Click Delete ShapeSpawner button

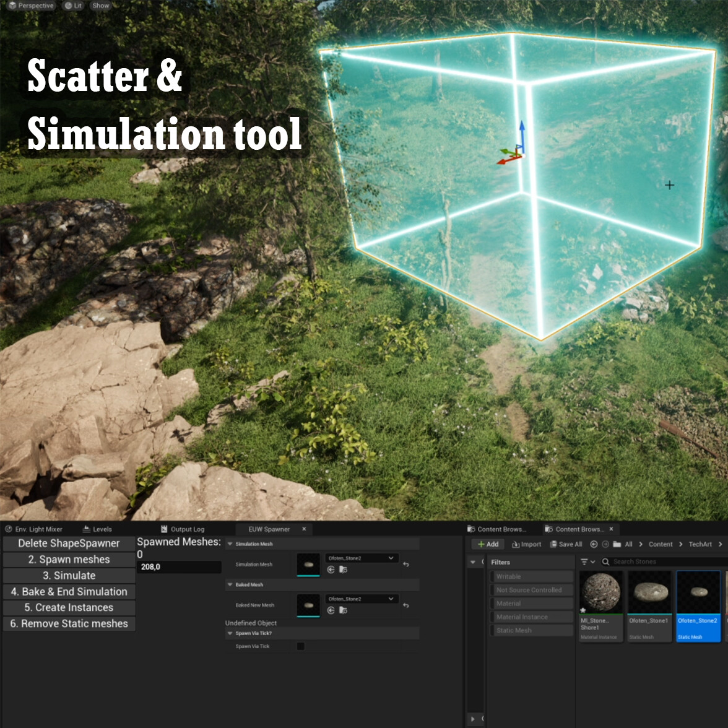(x=69, y=543)
